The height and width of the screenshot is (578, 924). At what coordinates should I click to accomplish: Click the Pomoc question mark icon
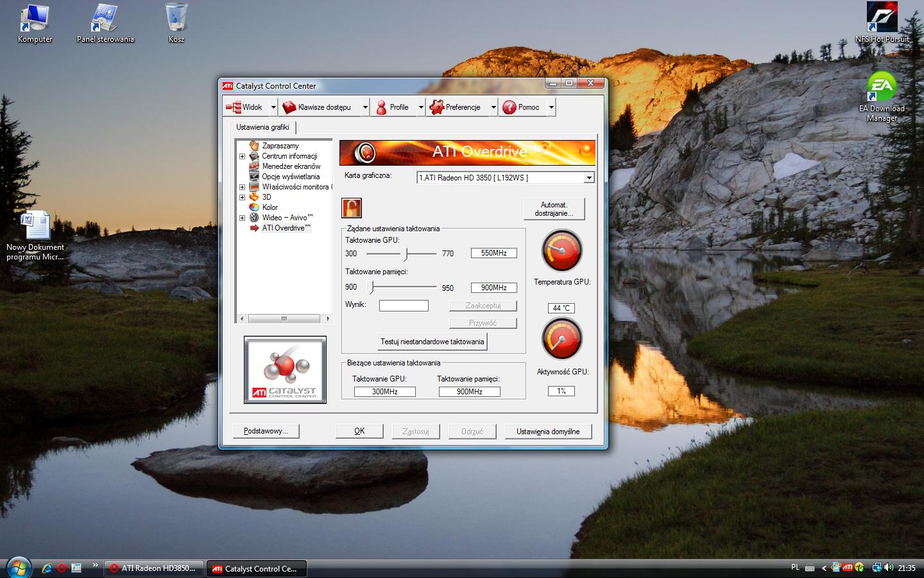point(509,107)
